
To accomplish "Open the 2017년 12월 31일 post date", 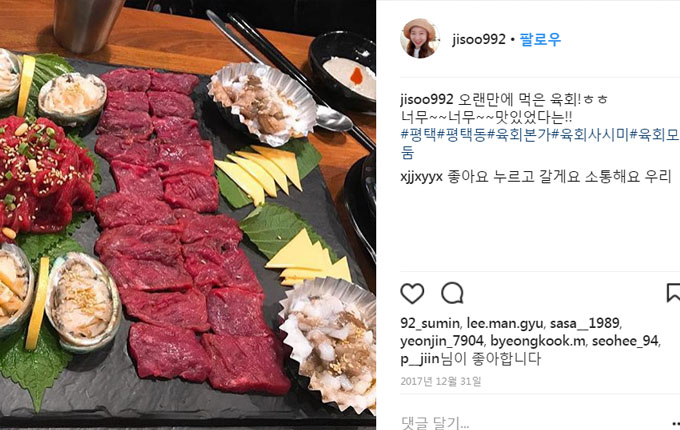I will [441, 381].
